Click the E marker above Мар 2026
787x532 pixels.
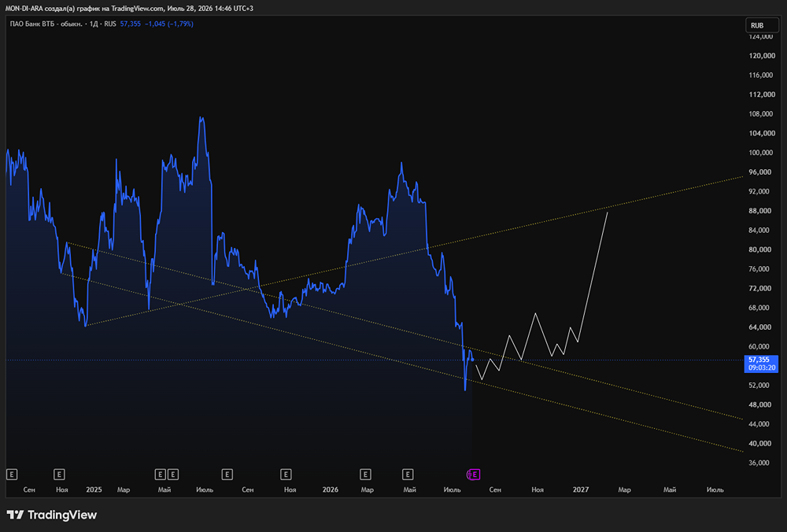click(365, 475)
